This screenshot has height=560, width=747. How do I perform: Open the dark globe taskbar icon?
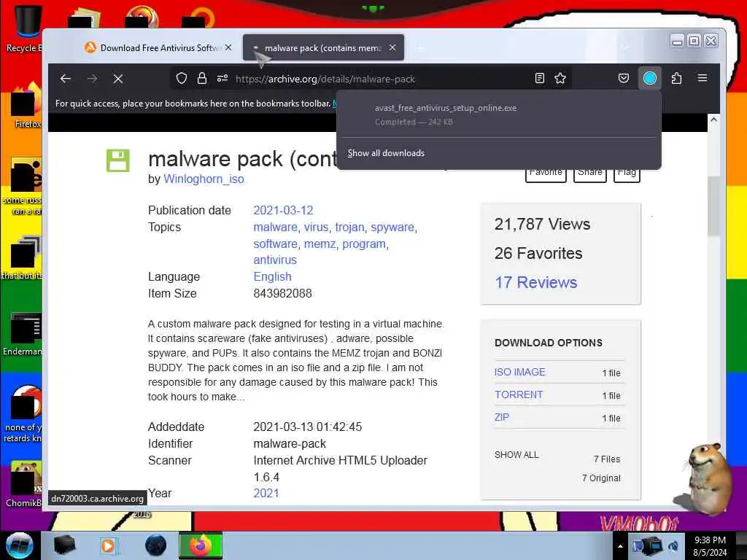[x=155, y=545]
